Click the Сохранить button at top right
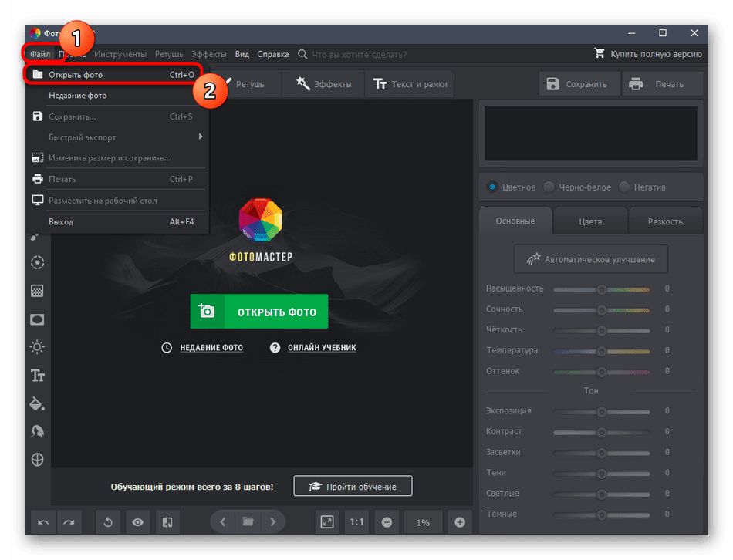The width and height of the screenshot is (733, 560). pyautogui.click(x=579, y=84)
